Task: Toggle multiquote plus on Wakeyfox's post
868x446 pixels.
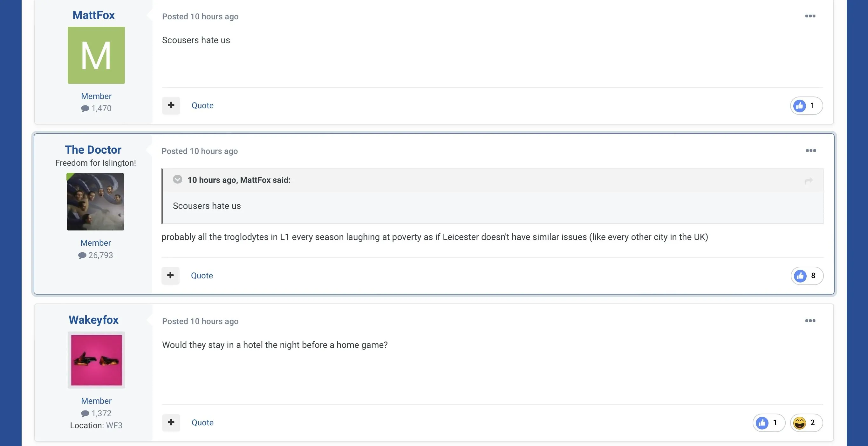Action: pos(171,423)
